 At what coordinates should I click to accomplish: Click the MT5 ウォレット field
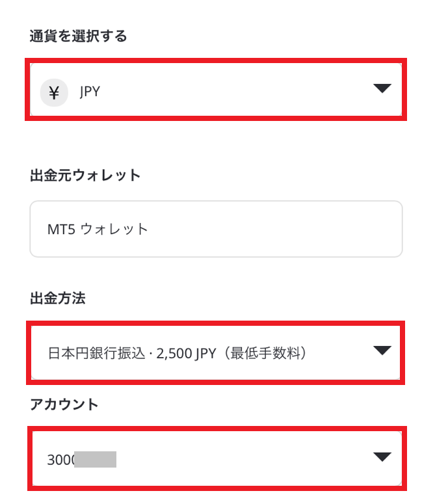pos(216,229)
